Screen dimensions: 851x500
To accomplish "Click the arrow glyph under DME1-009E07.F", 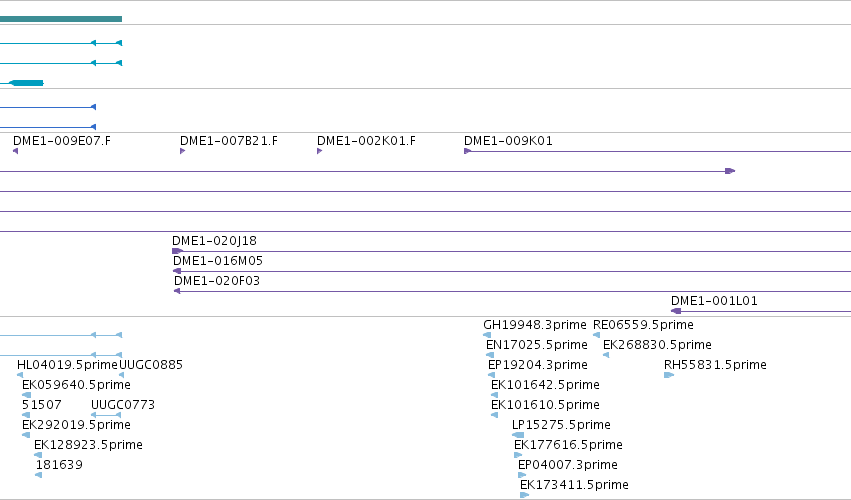I will point(16,151).
